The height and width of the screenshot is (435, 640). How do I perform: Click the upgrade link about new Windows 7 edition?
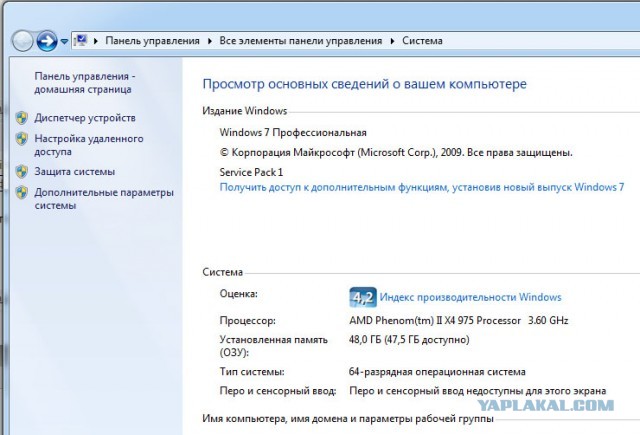pos(422,187)
